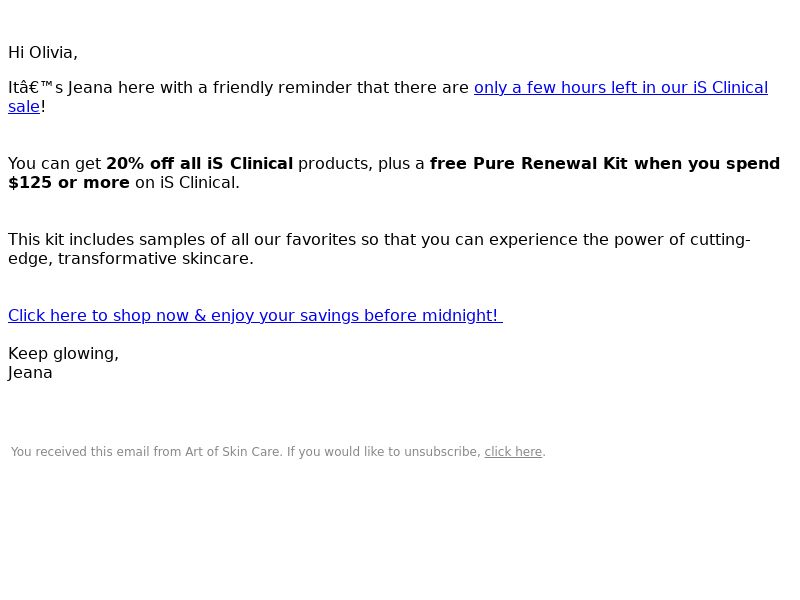This screenshot has width=800, height=600.
Task: Click the words 'enjoy your savings before midnight!'
Action: pos(354,315)
